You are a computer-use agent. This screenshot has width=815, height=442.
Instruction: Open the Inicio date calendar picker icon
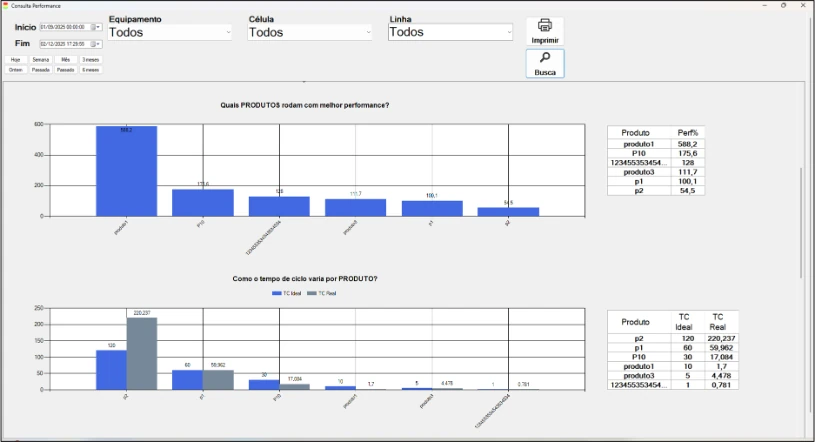(96, 27)
